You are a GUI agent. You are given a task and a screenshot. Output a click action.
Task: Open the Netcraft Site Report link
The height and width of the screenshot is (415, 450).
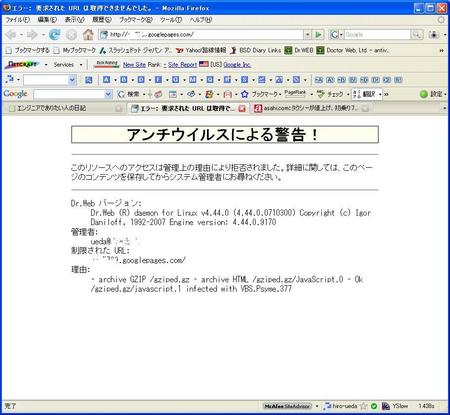[182, 65]
